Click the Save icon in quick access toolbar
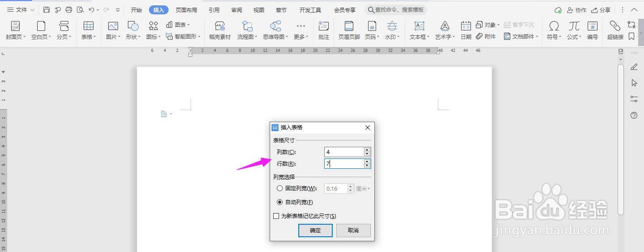Viewport: 644px width, 252px height. pyautogui.click(x=47, y=10)
